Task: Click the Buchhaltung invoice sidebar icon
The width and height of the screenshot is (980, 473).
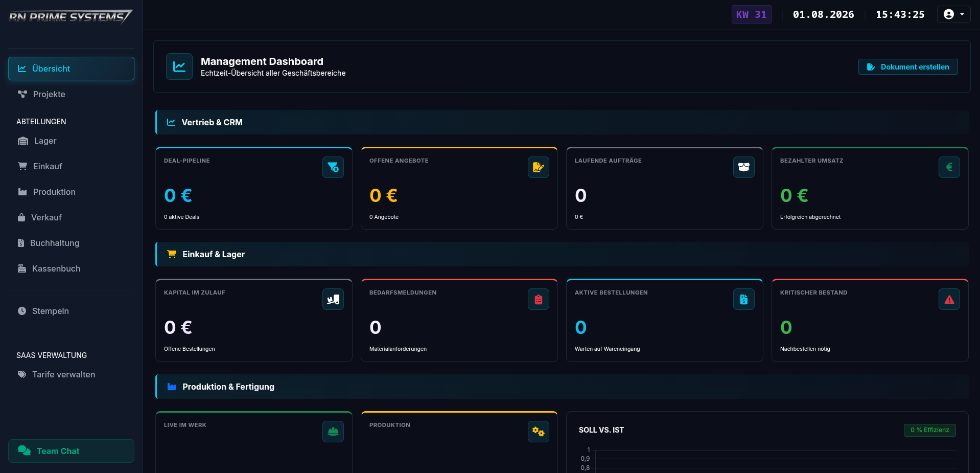Action: [x=21, y=243]
